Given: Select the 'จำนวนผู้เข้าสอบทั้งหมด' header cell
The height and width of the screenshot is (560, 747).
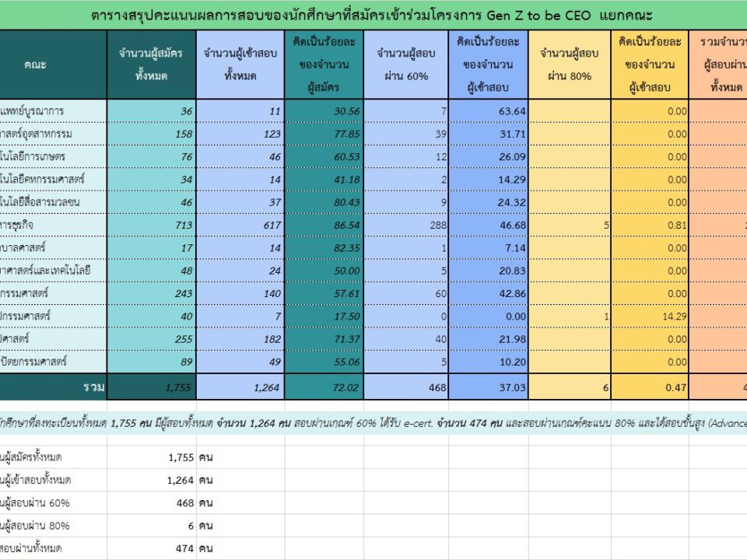Looking at the screenshot, I should [240, 65].
